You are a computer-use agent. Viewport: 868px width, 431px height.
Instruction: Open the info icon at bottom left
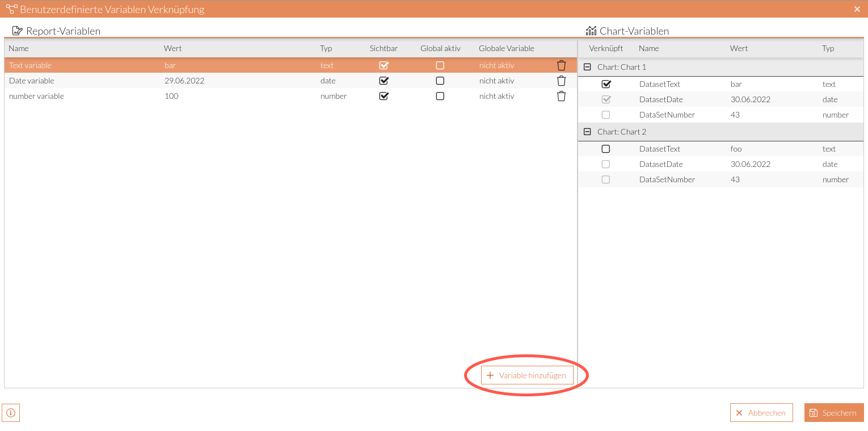(11, 413)
